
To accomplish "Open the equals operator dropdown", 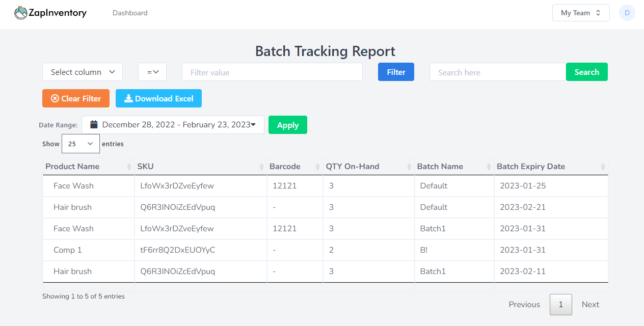I will tap(152, 72).
